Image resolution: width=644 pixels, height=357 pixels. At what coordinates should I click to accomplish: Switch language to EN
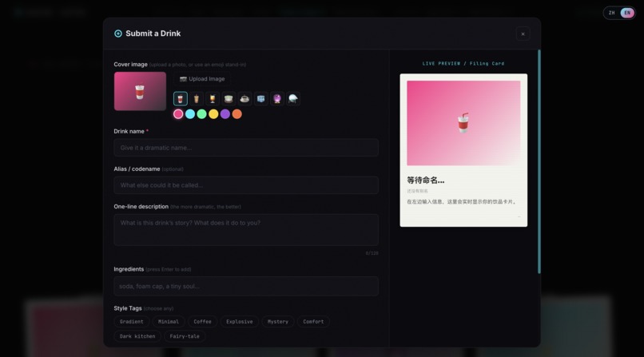pyautogui.click(x=627, y=13)
